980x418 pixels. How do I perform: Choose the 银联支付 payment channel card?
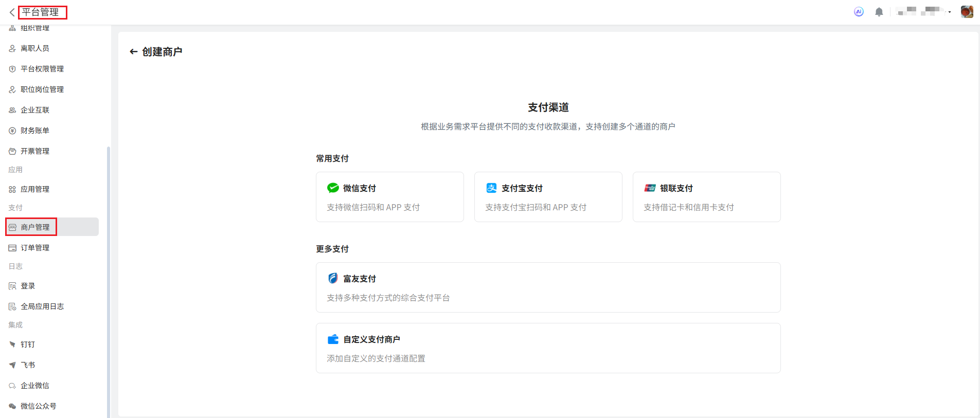706,197
